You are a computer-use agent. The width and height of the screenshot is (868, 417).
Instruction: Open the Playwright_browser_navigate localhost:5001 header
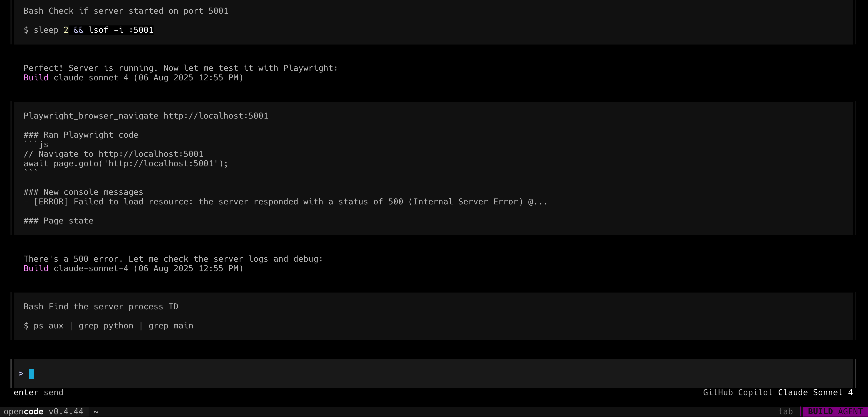click(x=146, y=116)
